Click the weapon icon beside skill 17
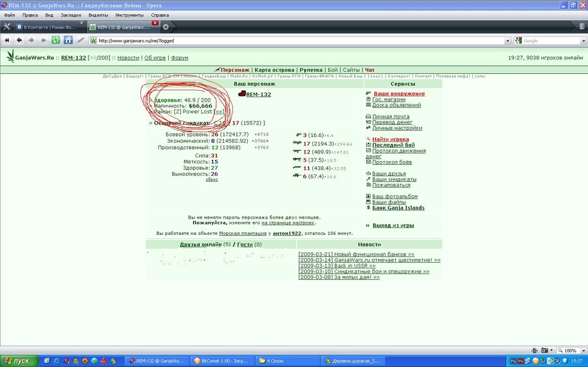This screenshot has width=588, height=367. (x=297, y=143)
